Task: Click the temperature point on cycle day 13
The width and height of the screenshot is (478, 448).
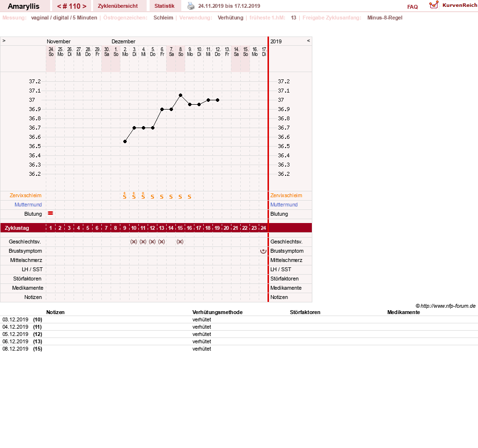Action: tap(162, 109)
